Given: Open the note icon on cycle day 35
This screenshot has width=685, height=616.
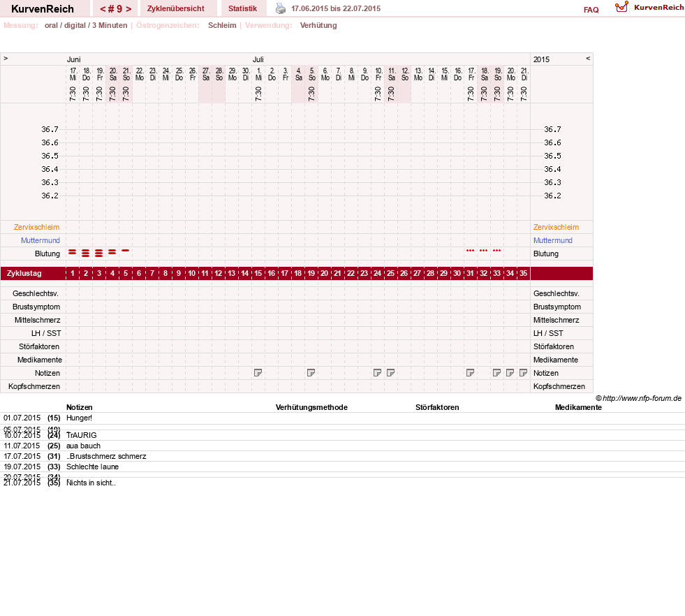Looking at the screenshot, I should tap(524, 373).
